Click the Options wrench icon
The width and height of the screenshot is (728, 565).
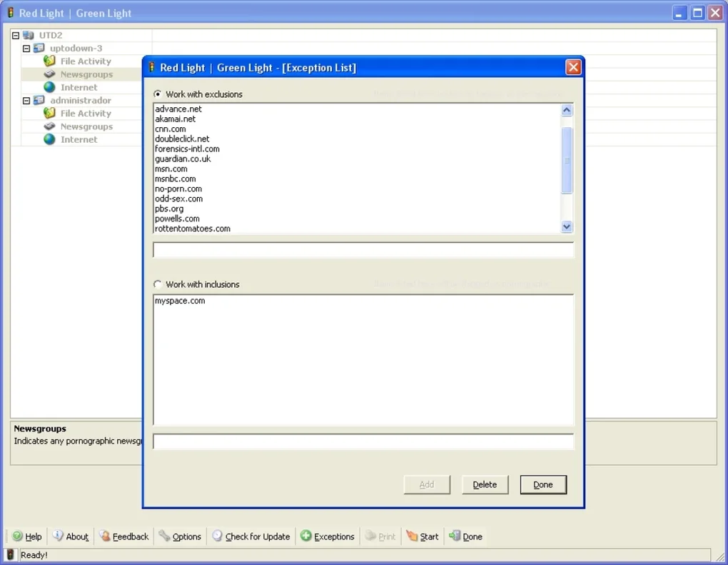[x=164, y=536]
